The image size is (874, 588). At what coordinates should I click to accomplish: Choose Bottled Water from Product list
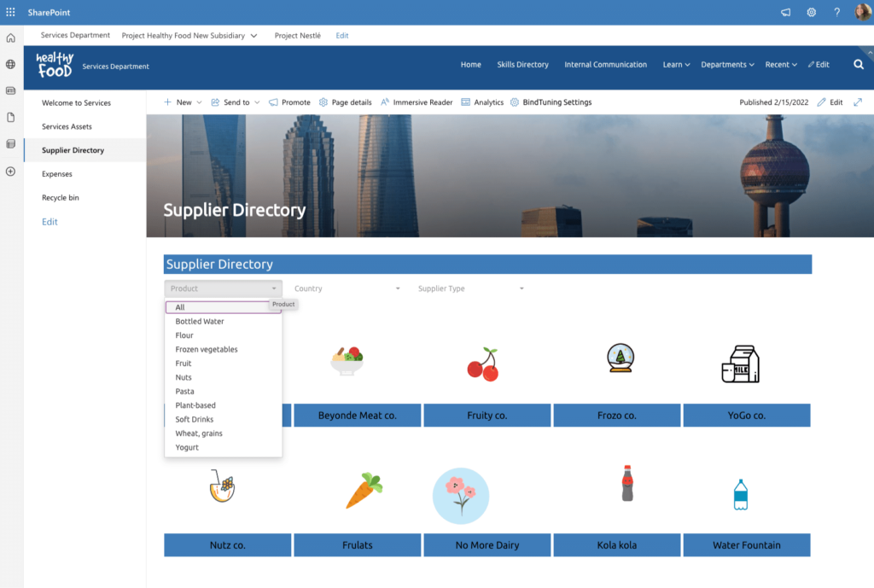pyautogui.click(x=223, y=321)
